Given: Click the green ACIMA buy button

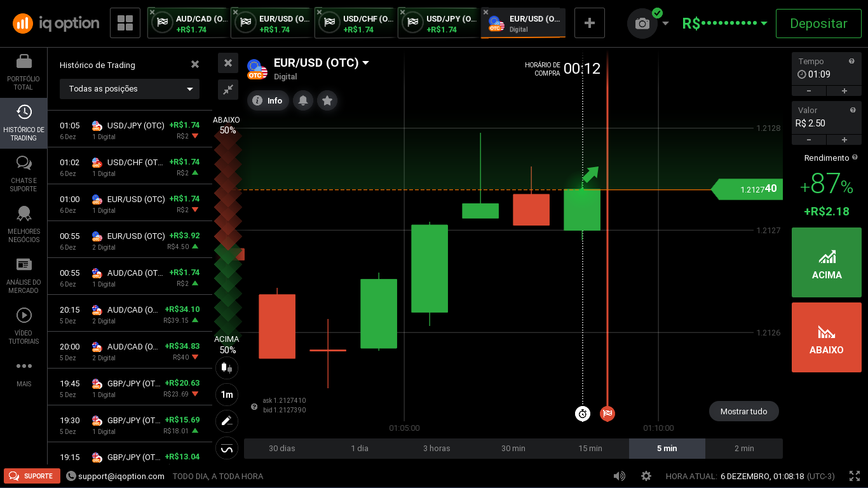Looking at the screenshot, I should tap(827, 262).
